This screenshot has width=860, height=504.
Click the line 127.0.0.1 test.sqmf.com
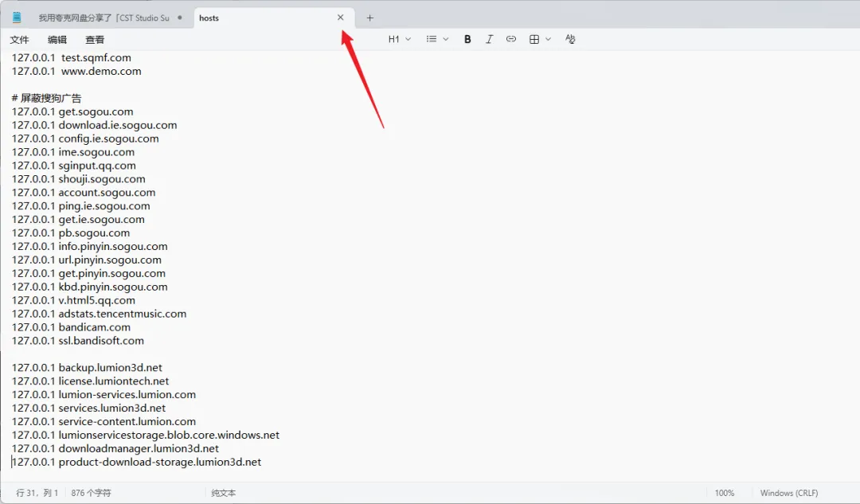(72, 57)
